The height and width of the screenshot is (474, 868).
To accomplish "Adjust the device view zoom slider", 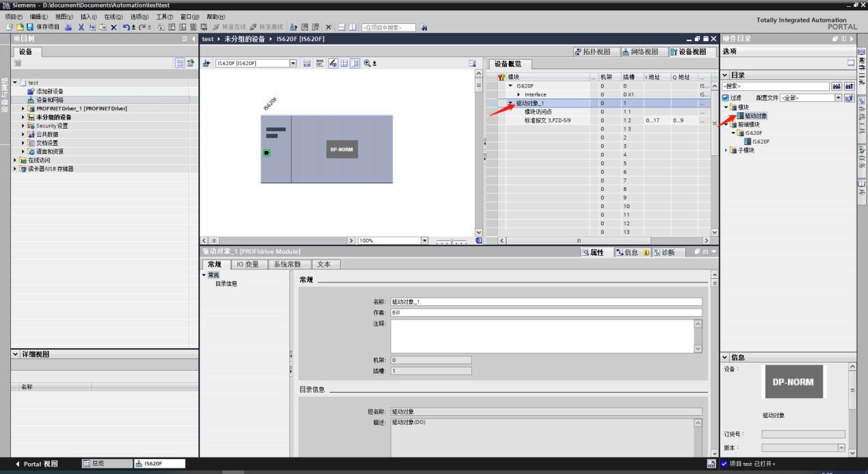I will pyautogui.click(x=450, y=240).
